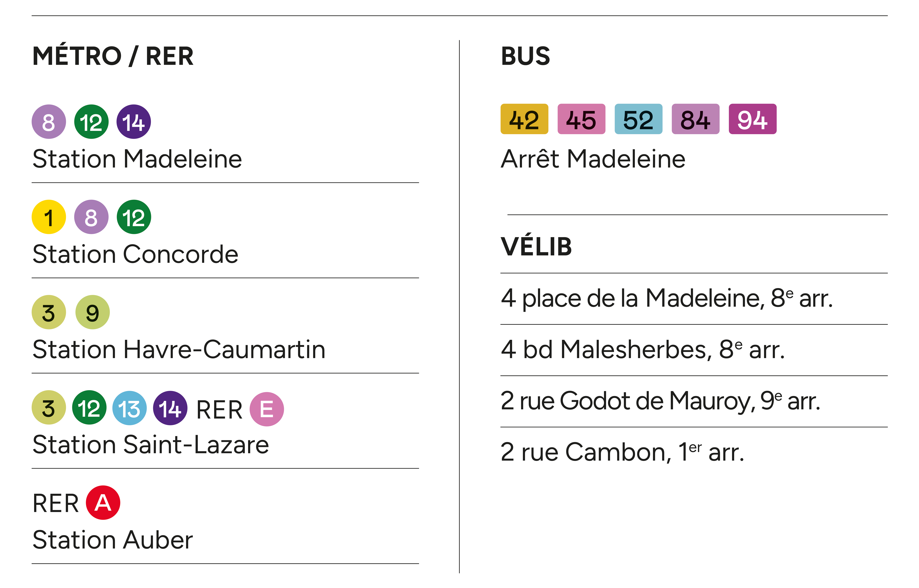Select the blue line 13 icon at Saint-Lazare
919x588 pixels.
(x=129, y=408)
